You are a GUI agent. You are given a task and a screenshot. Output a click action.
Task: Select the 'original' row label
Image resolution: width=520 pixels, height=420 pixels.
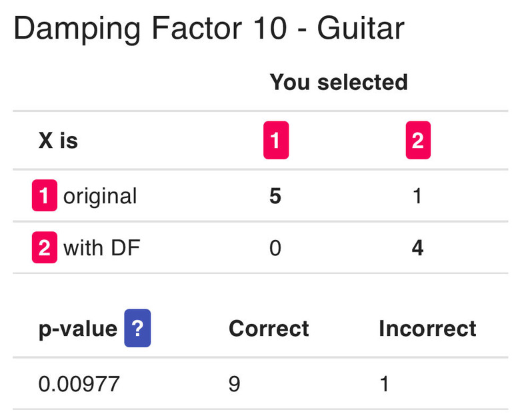click(100, 196)
